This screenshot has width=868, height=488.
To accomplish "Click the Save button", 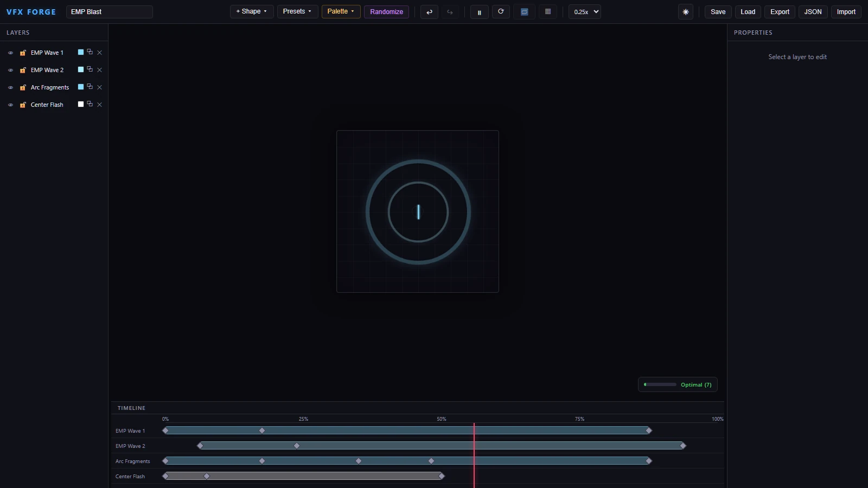I will 718,12.
